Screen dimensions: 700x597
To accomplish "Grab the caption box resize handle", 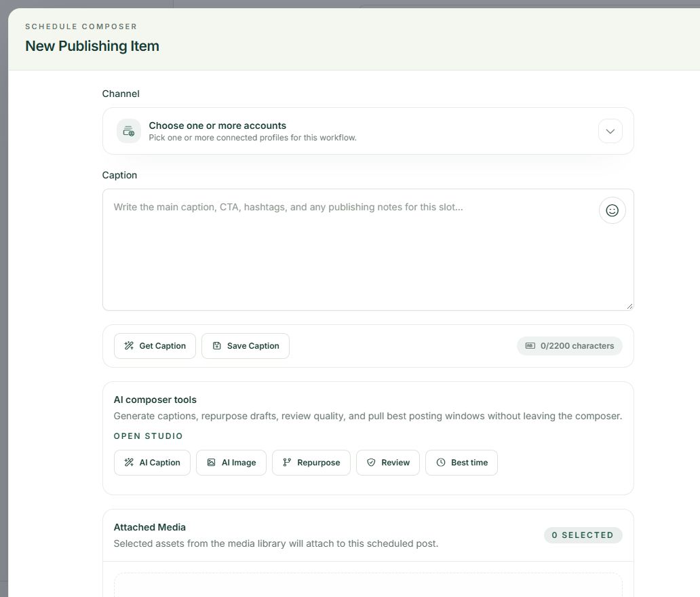I will tap(629, 306).
